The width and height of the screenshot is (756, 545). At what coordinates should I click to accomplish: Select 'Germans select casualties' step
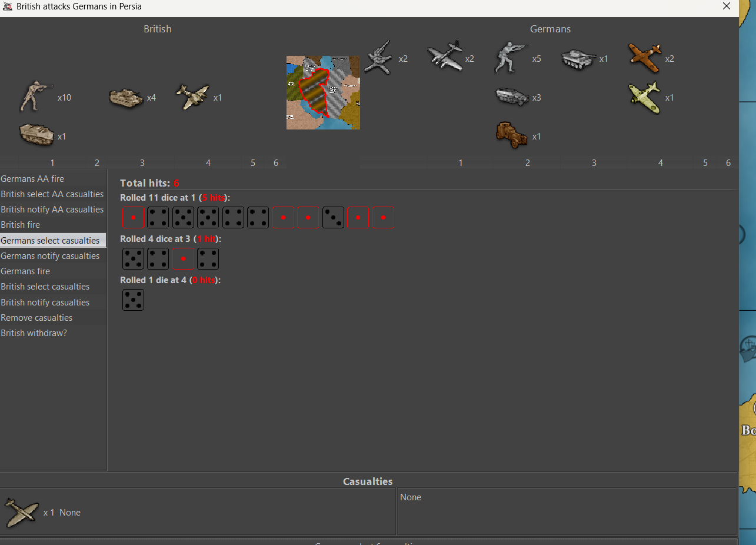[51, 240]
